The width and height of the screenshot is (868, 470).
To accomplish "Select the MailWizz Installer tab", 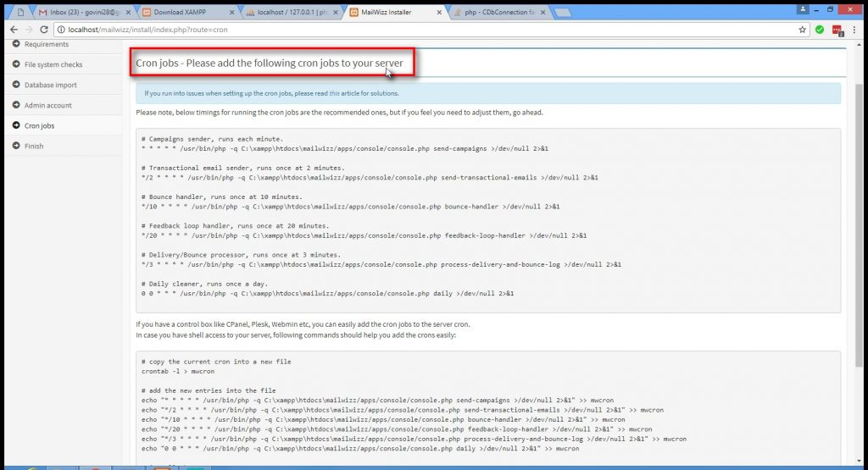I will [x=394, y=12].
